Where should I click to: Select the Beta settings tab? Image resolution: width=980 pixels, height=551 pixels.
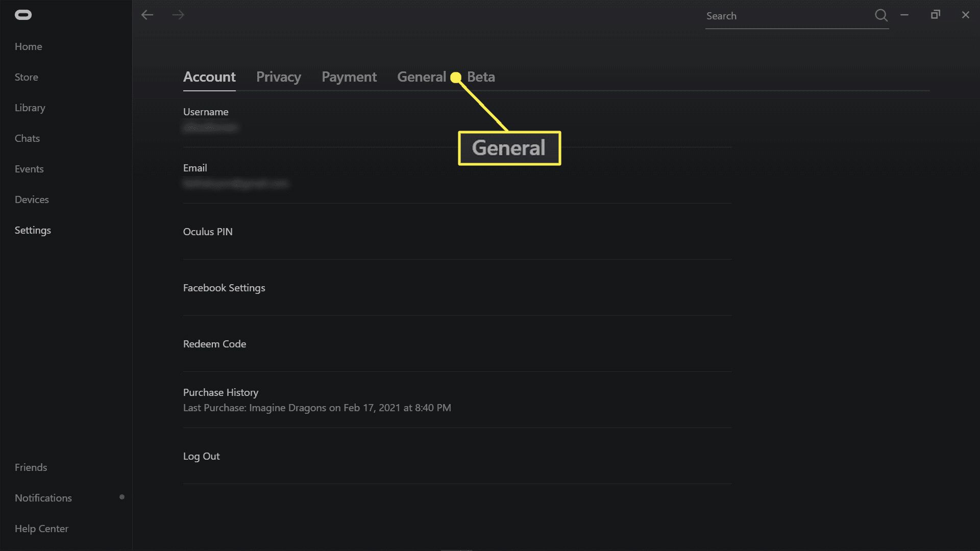pos(481,77)
